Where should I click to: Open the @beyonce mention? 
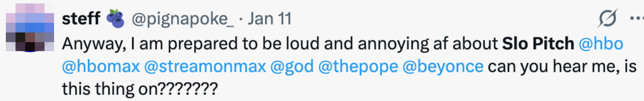click(x=443, y=66)
